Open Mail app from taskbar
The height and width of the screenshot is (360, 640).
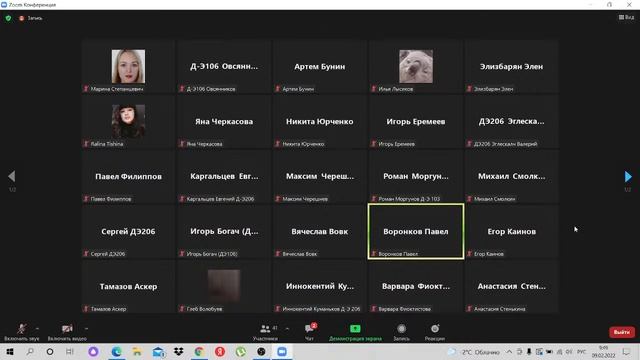point(158,351)
